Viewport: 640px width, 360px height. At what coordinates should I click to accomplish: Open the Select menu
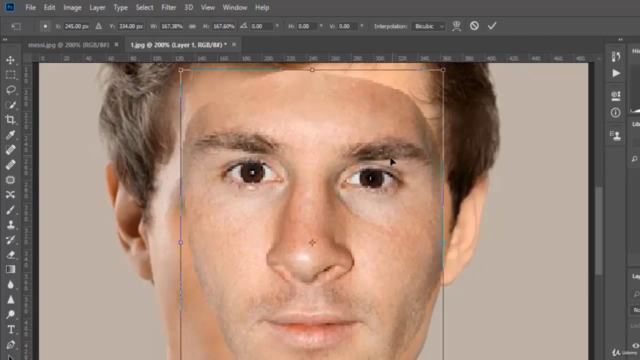click(x=144, y=7)
